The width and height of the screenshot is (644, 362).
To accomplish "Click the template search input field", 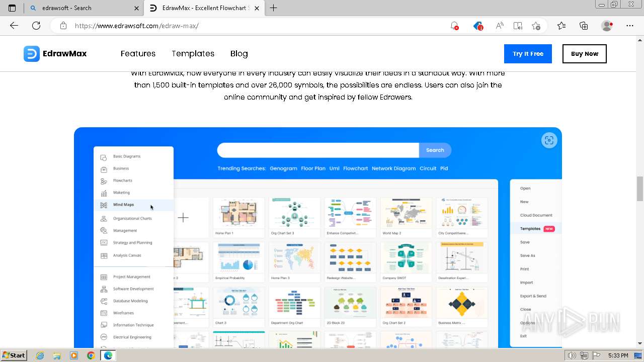I will (318, 150).
